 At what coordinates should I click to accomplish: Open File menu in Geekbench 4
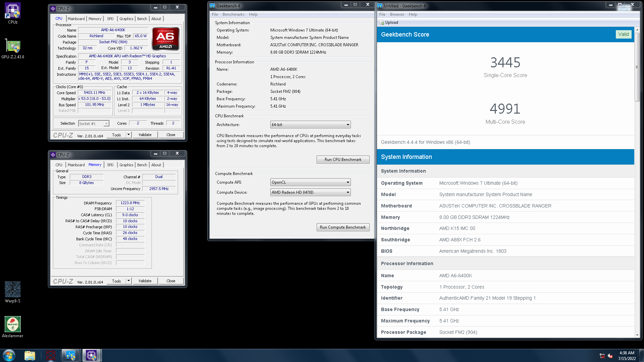point(215,14)
